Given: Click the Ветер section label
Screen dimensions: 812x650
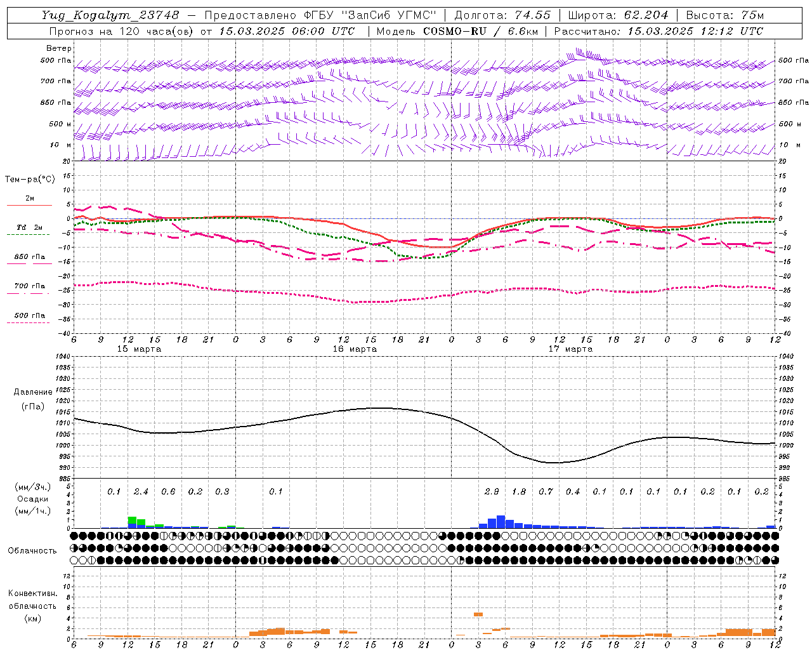Looking at the screenshot, I should pos(59,48).
